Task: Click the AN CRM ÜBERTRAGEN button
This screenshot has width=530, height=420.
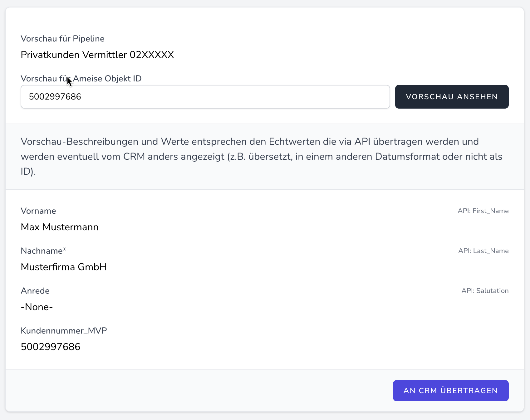Action: tap(451, 391)
